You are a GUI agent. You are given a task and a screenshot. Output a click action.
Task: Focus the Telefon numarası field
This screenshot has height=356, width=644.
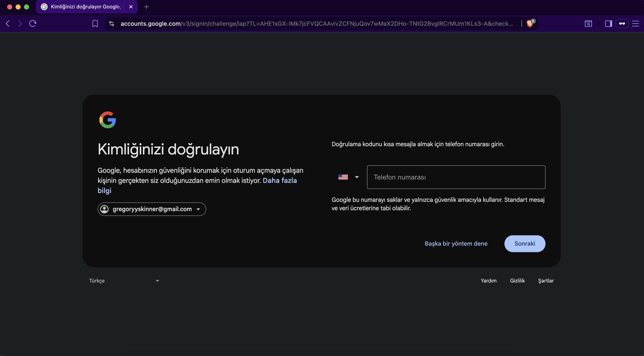click(456, 177)
